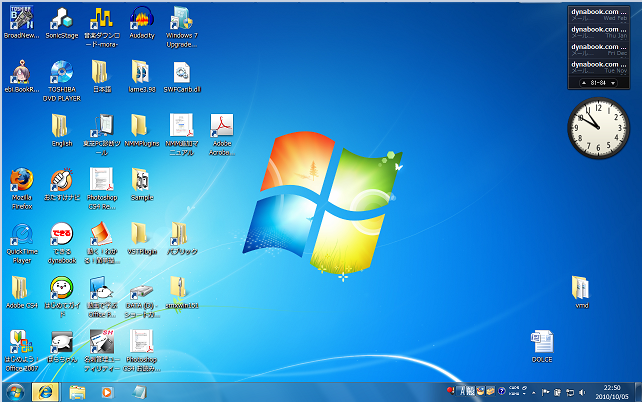The height and width of the screenshot is (402, 642).
Task: Select the SWFCanb.dll file
Action: pos(182,77)
